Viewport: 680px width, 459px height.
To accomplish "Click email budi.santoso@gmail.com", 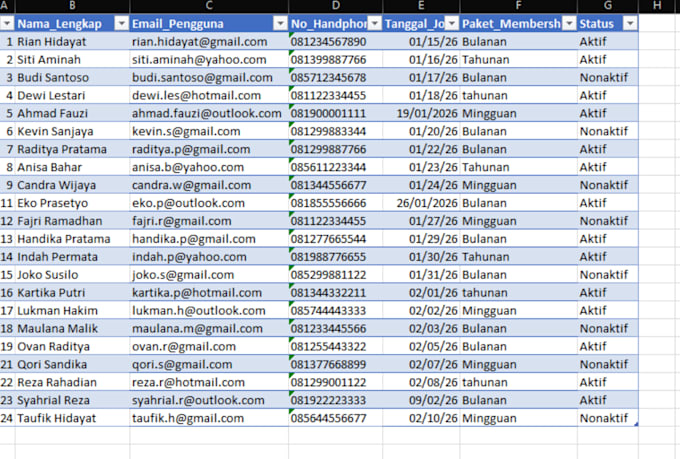I will tap(209, 77).
